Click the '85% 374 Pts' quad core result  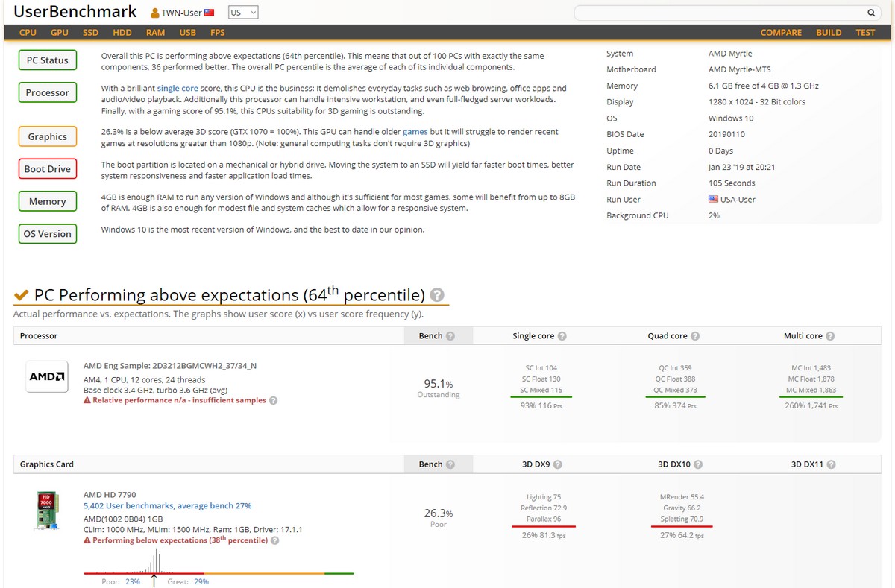(x=675, y=405)
